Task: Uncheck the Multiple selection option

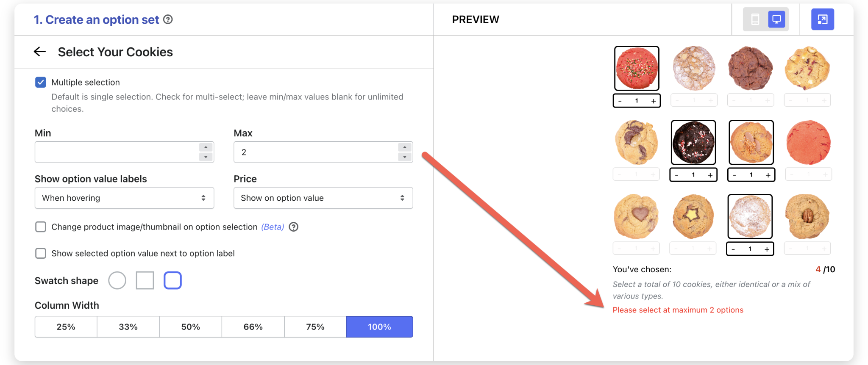Action: pyautogui.click(x=41, y=82)
